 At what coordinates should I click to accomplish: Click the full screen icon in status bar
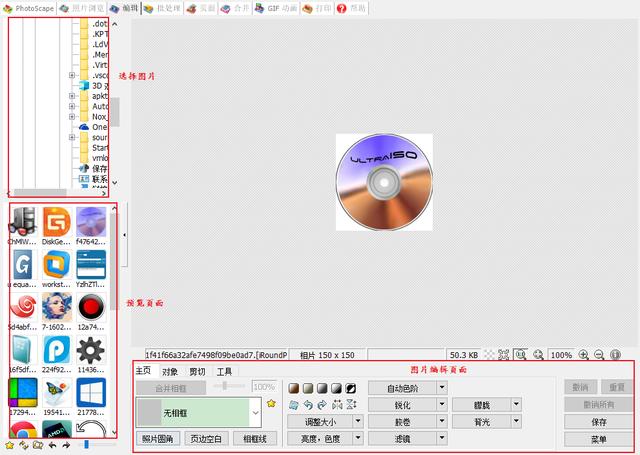point(504,355)
